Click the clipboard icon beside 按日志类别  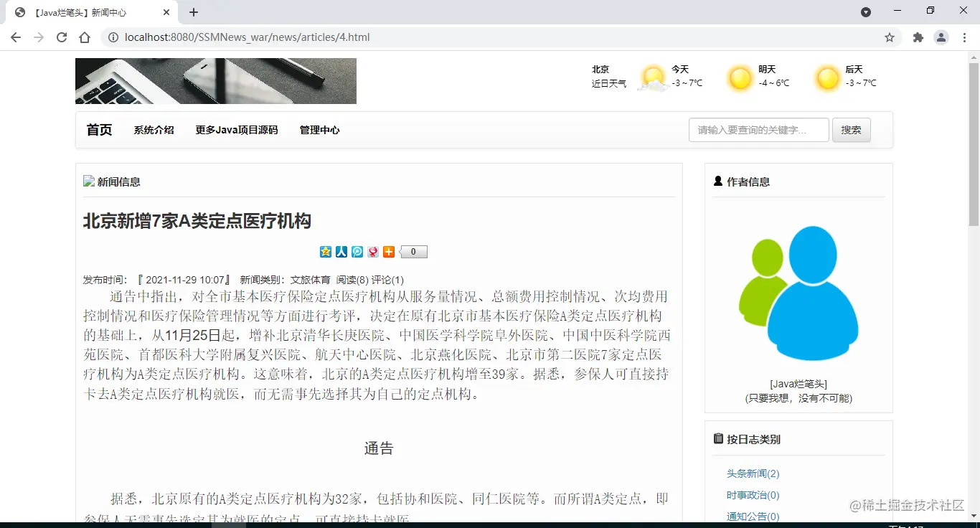(718, 438)
